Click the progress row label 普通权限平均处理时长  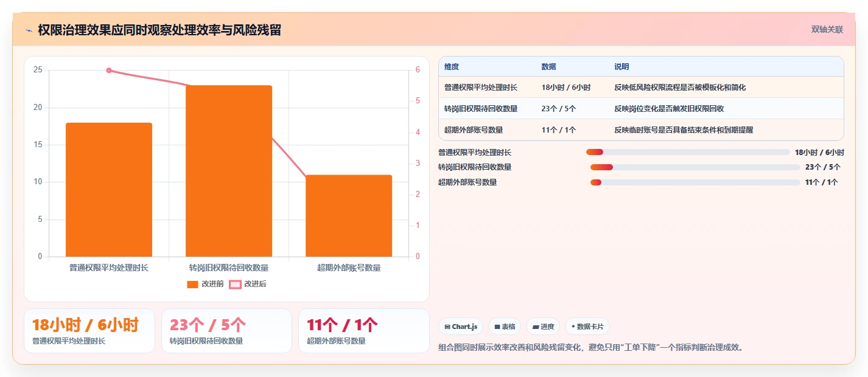click(475, 153)
